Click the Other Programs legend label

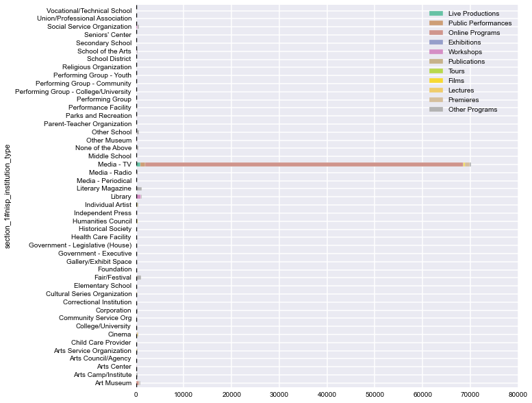point(472,110)
